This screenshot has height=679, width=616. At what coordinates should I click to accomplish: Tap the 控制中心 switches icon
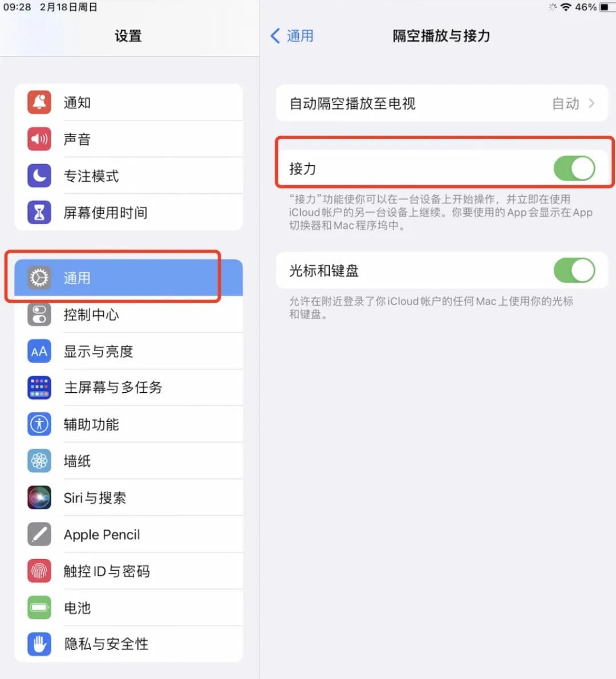coord(39,314)
